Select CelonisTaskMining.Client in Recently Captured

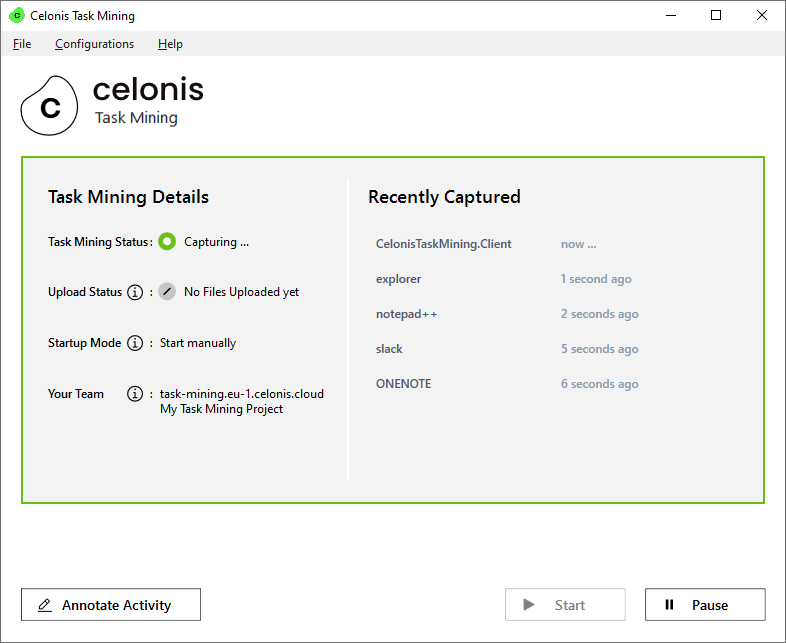tap(444, 244)
